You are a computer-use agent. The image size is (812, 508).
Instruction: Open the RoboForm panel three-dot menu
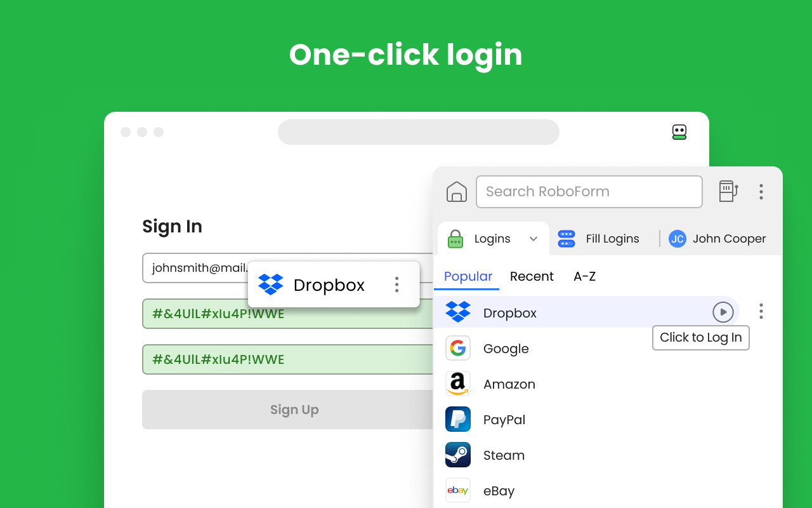tap(761, 192)
